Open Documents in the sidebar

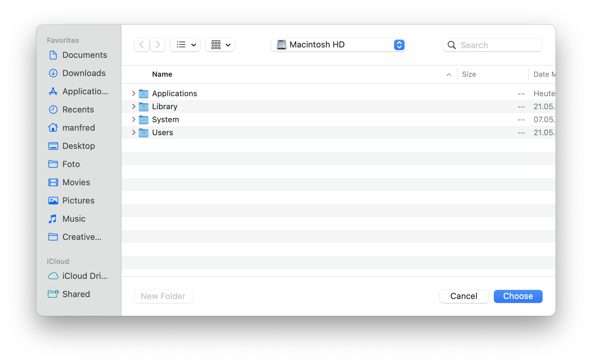coord(78,55)
